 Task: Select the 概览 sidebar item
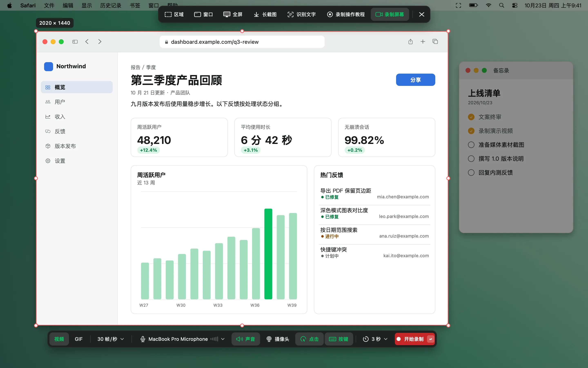tap(77, 87)
